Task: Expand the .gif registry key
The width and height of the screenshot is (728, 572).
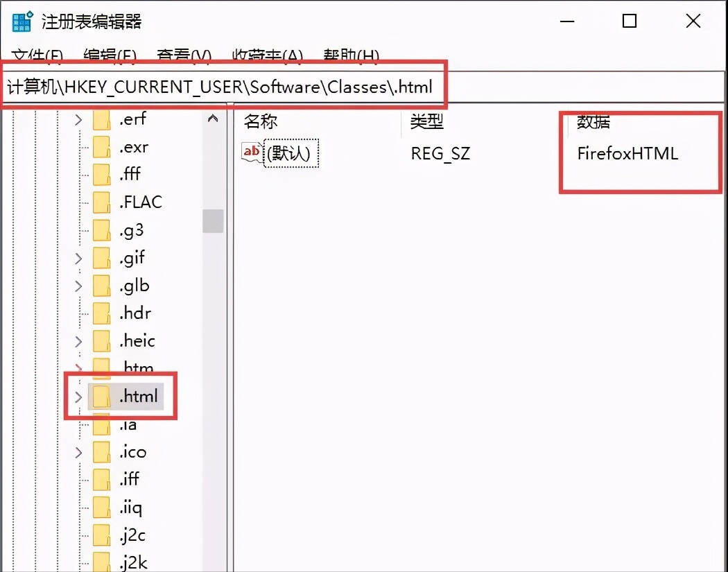Action: click(78, 258)
